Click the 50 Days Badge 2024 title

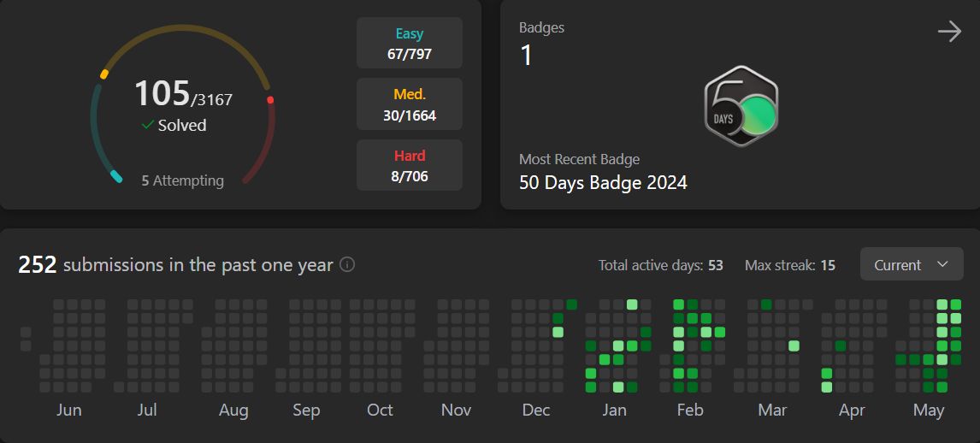(603, 182)
